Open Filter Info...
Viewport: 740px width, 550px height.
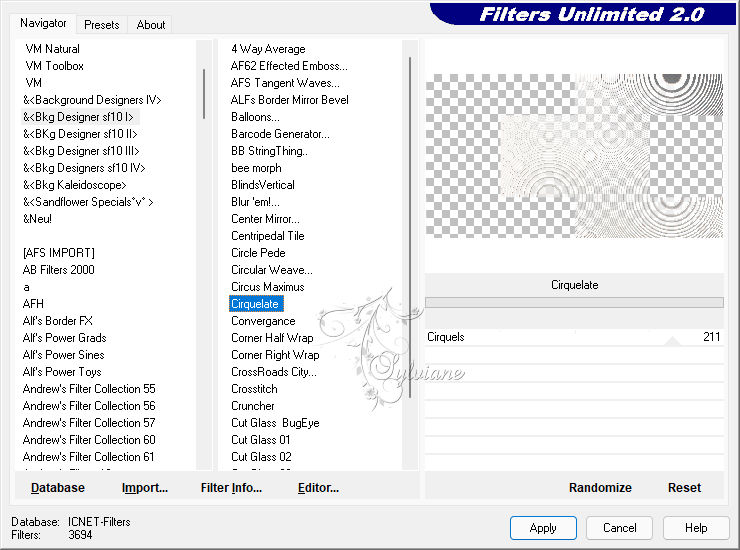point(231,488)
